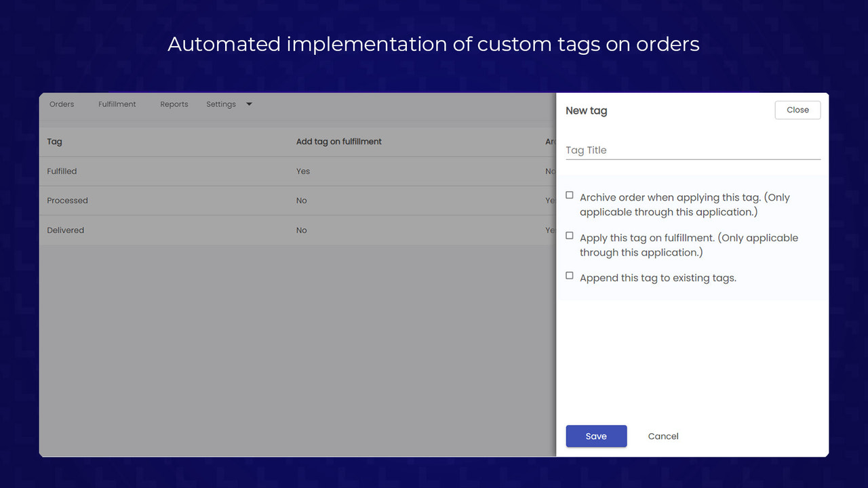Check Append this tag to existing tags
The image size is (868, 488).
(x=569, y=275)
